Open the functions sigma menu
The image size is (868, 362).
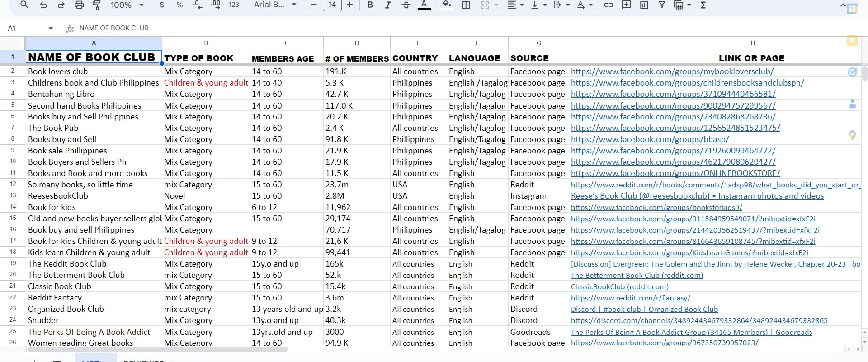pyautogui.click(x=703, y=5)
